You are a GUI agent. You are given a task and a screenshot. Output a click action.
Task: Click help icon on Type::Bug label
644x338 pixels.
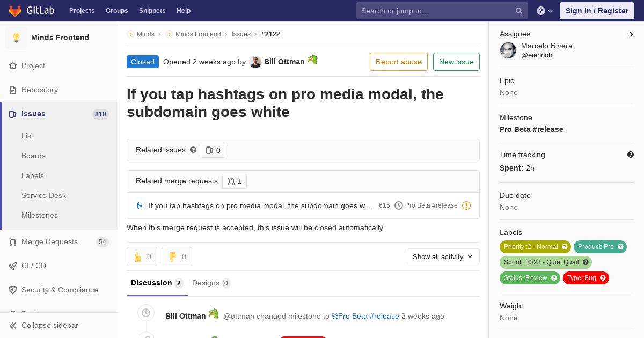point(603,278)
